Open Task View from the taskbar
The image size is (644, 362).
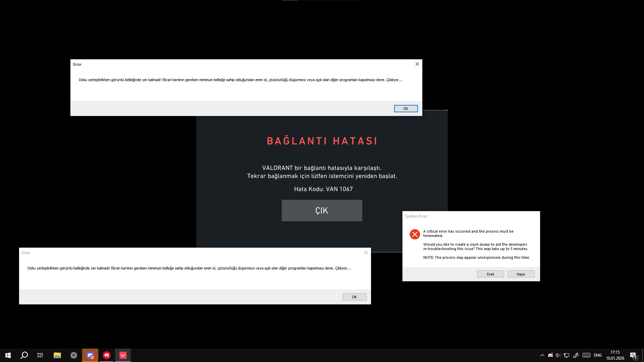40,355
